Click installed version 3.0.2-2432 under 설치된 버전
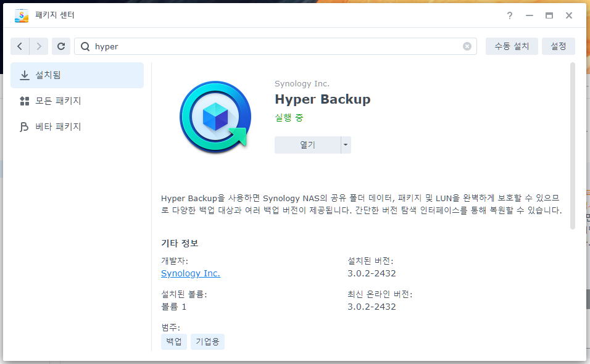Viewport: 590px width, 364px height. (372, 273)
